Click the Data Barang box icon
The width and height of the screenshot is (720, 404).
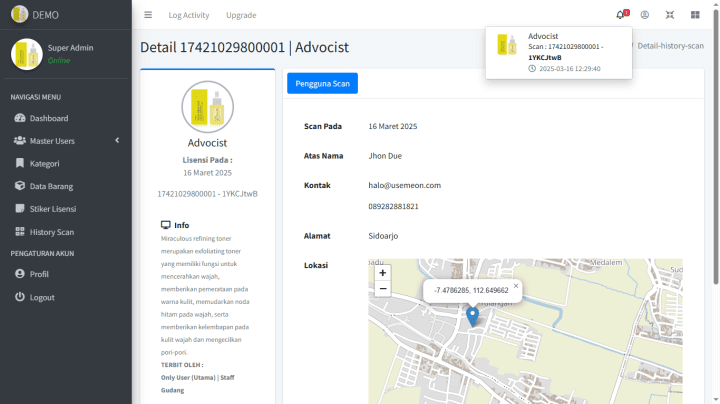(x=20, y=185)
